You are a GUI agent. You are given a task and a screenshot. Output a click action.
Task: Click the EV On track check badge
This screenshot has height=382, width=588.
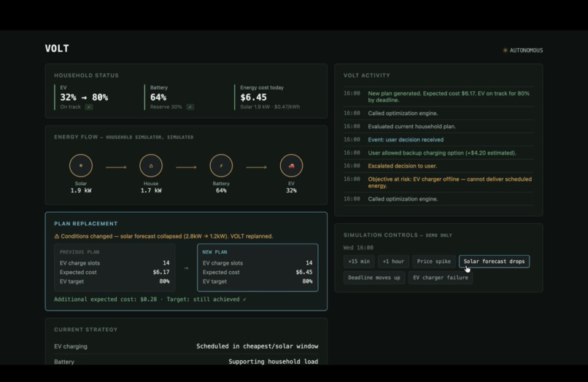tap(88, 107)
